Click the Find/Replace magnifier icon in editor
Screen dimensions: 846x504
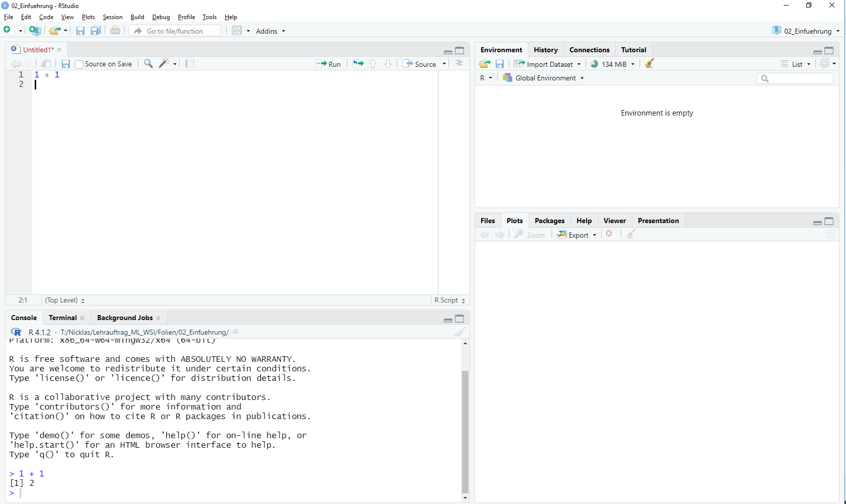(148, 63)
